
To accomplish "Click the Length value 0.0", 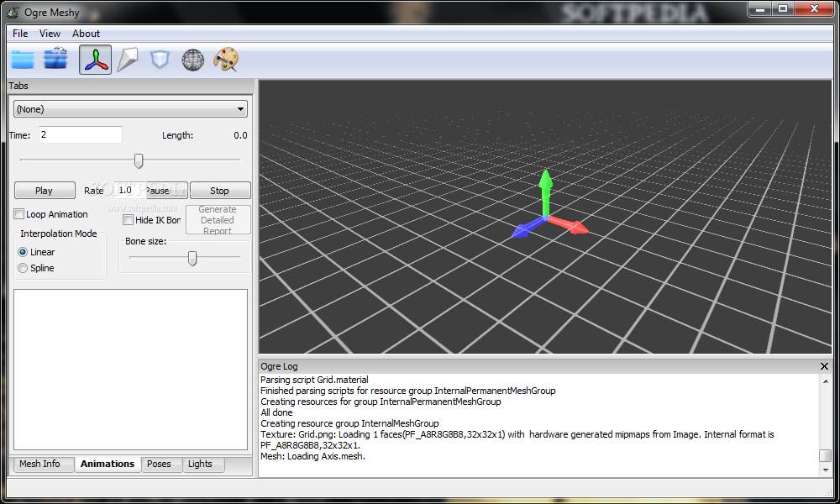I will pos(240,135).
